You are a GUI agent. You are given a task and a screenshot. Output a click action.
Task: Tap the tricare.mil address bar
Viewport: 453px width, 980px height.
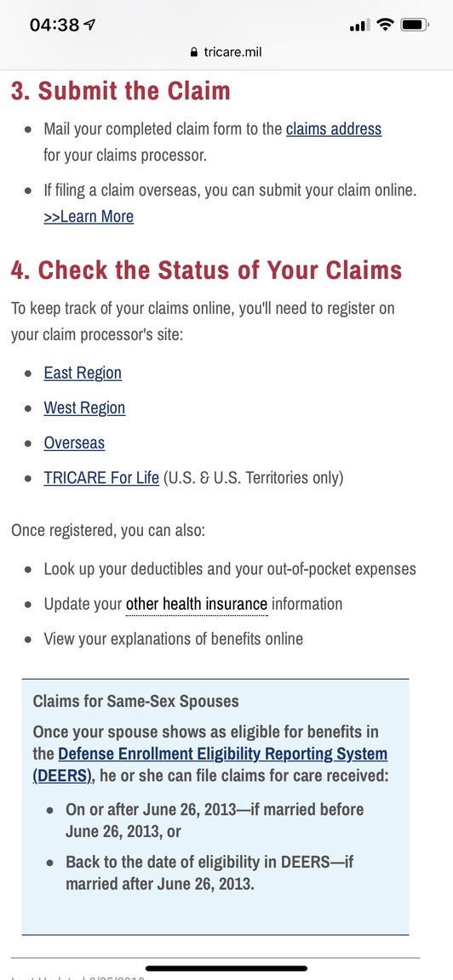pyautogui.click(x=226, y=53)
